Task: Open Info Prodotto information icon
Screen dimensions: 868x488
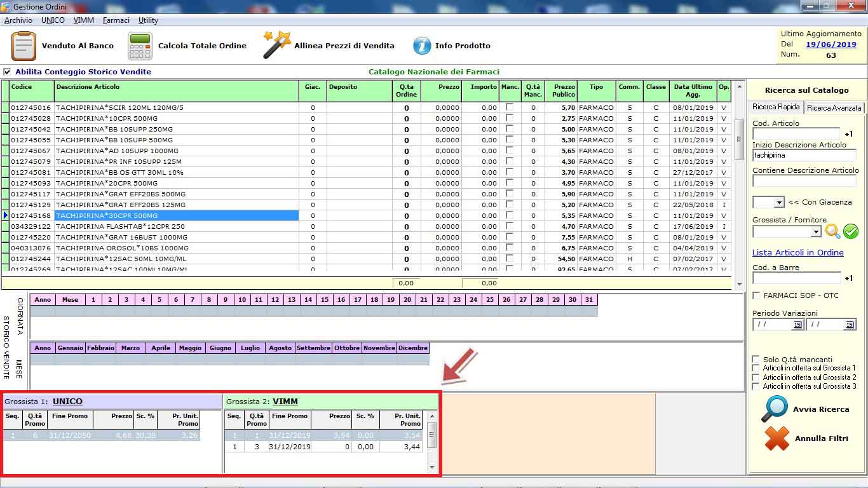Action: pyautogui.click(x=422, y=46)
